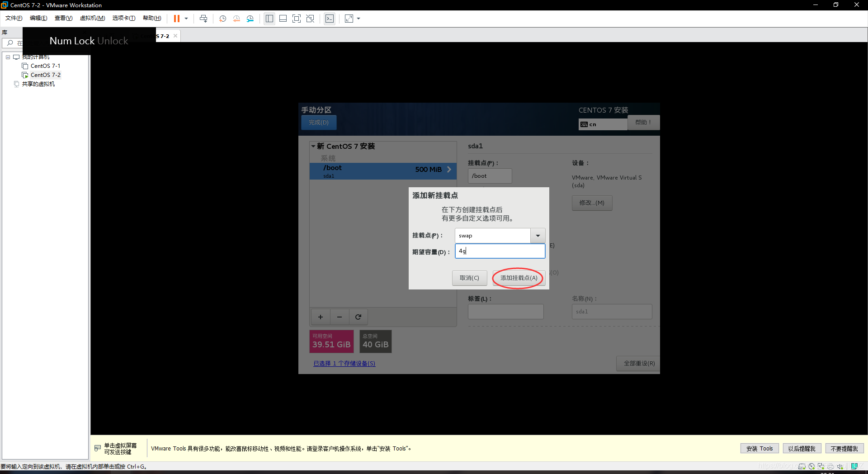Switch to Unity mode

310,19
